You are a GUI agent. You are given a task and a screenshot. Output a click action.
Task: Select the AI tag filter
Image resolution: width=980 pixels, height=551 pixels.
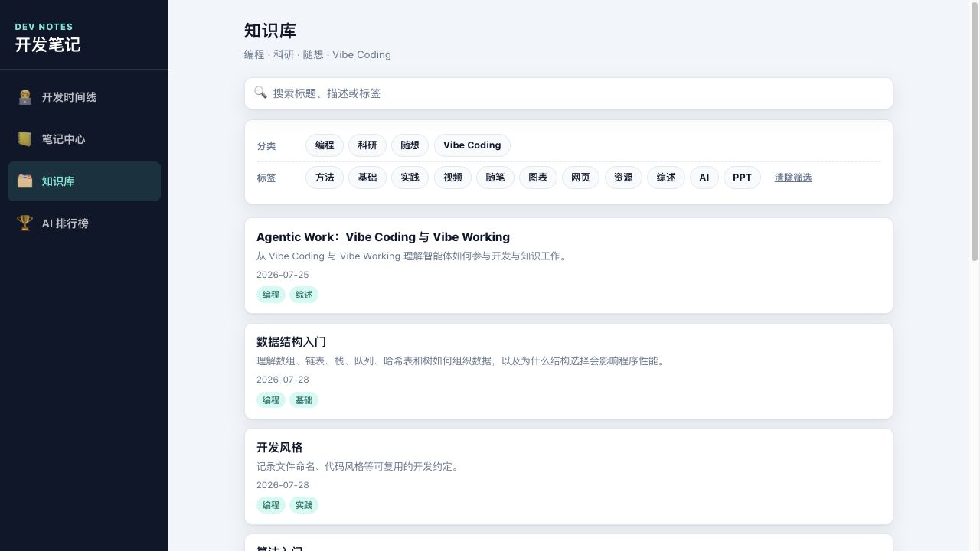pos(704,178)
